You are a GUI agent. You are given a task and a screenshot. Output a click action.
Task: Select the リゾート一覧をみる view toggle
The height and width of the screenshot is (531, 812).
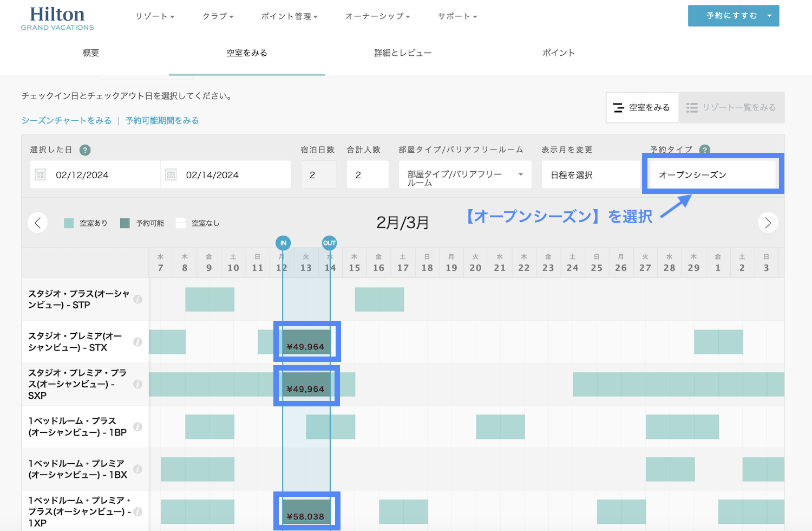pyautogui.click(x=731, y=107)
